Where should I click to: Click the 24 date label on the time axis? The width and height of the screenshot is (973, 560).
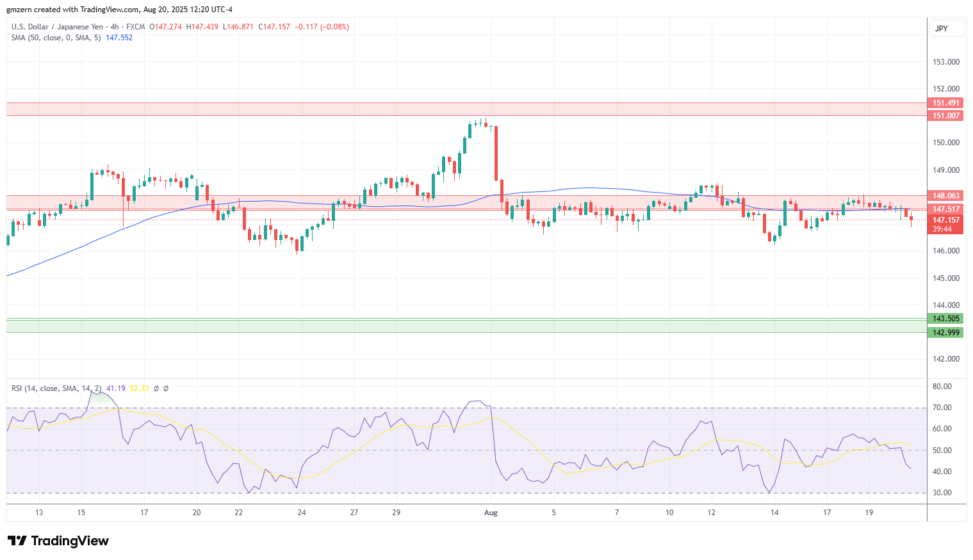click(x=302, y=513)
